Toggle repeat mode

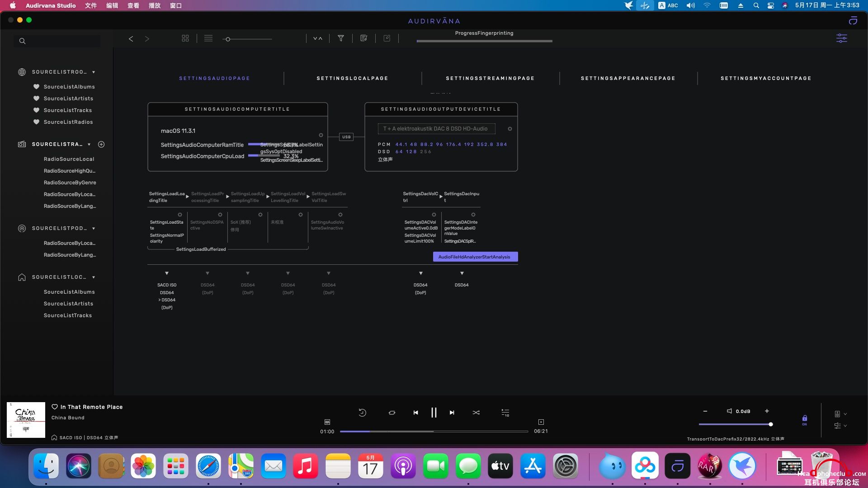(x=392, y=413)
